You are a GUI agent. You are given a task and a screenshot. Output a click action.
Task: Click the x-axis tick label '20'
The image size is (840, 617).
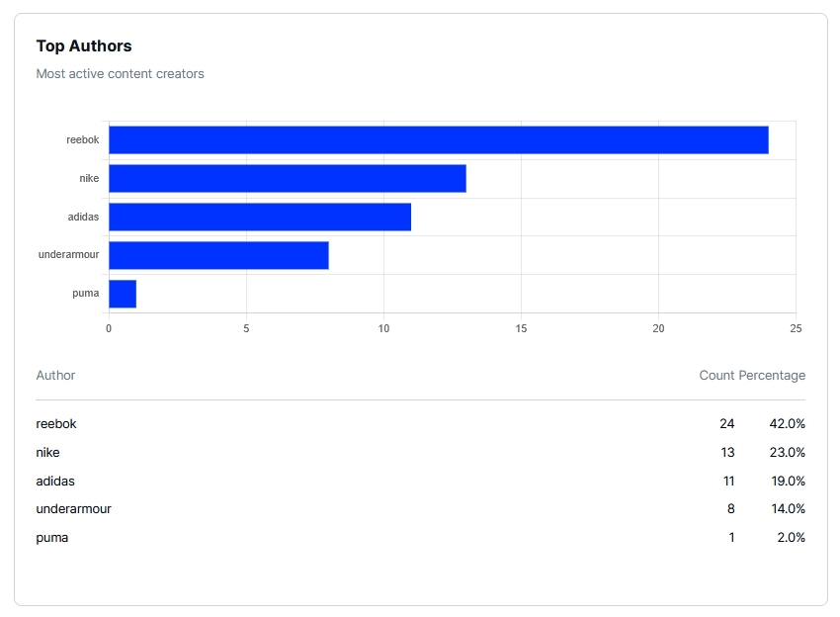(x=658, y=328)
